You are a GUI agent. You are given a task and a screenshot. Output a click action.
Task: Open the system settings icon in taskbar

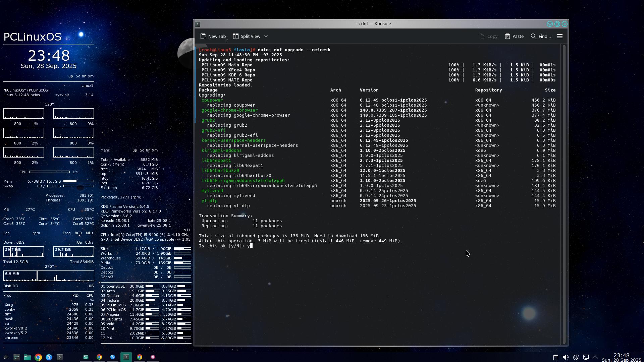pyautogui.click(x=16, y=357)
